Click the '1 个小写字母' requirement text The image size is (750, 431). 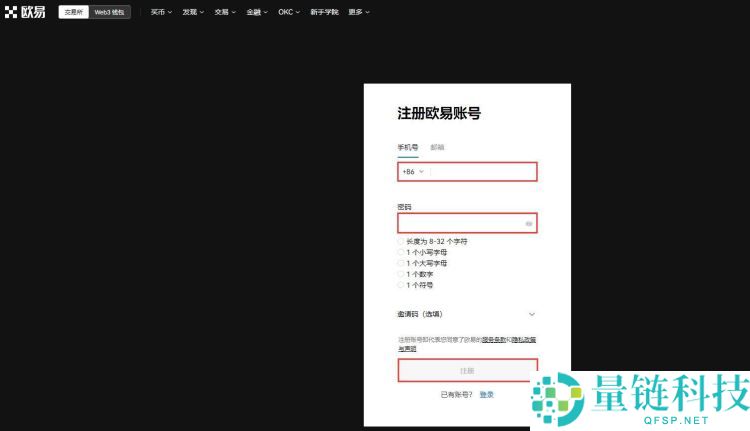427,253
